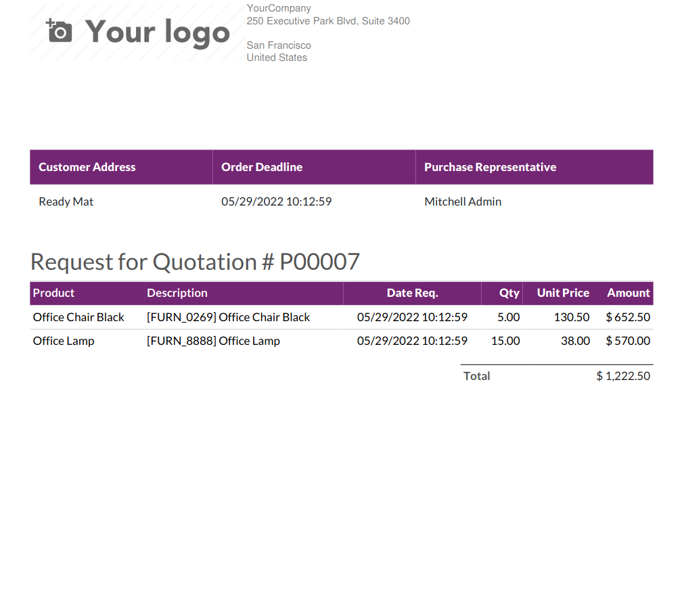Click the Date Req. column header
This screenshot has width=684, height=616.
[412, 293]
